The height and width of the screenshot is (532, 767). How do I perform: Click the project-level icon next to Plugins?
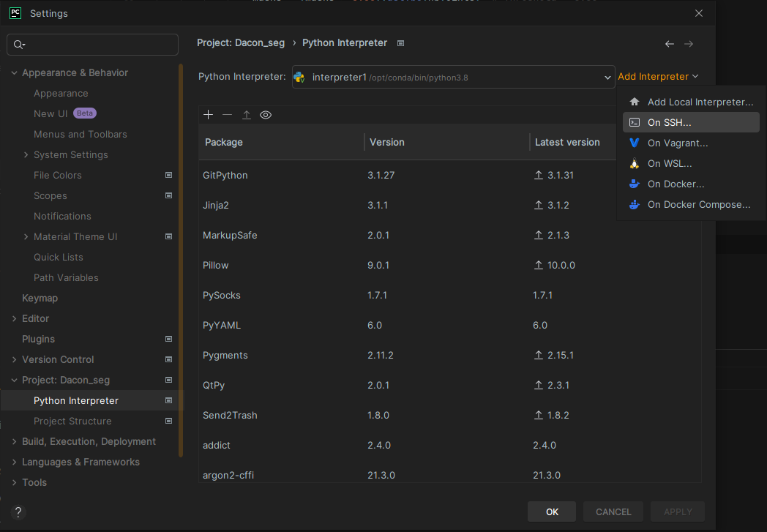pyautogui.click(x=169, y=339)
